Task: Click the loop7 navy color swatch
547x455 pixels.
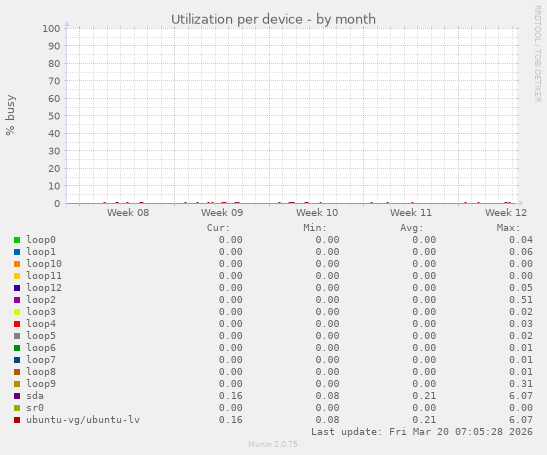Action: pyautogui.click(x=17, y=360)
